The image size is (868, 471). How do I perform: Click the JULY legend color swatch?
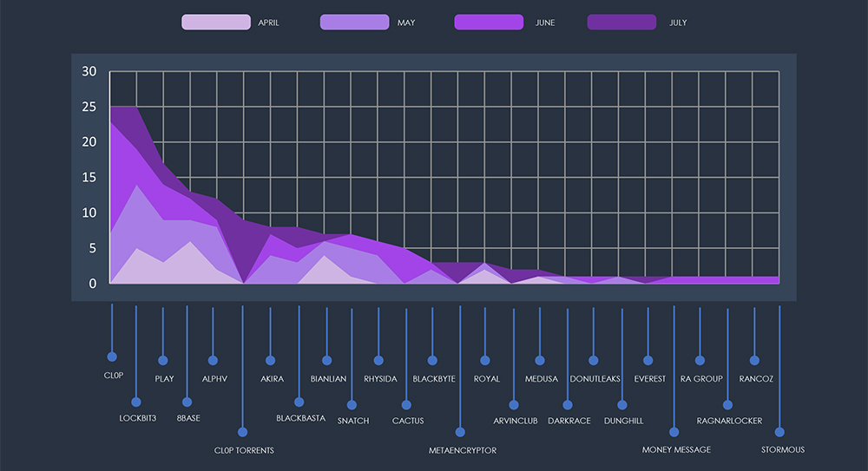pos(621,23)
